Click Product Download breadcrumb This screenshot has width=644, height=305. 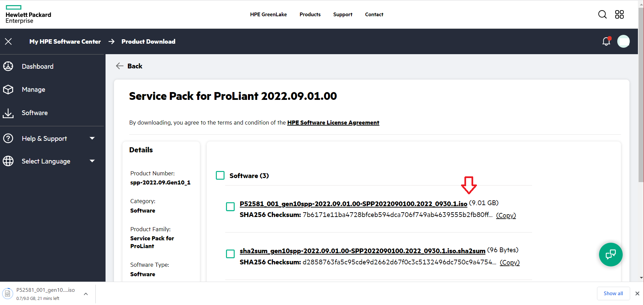pos(148,41)
